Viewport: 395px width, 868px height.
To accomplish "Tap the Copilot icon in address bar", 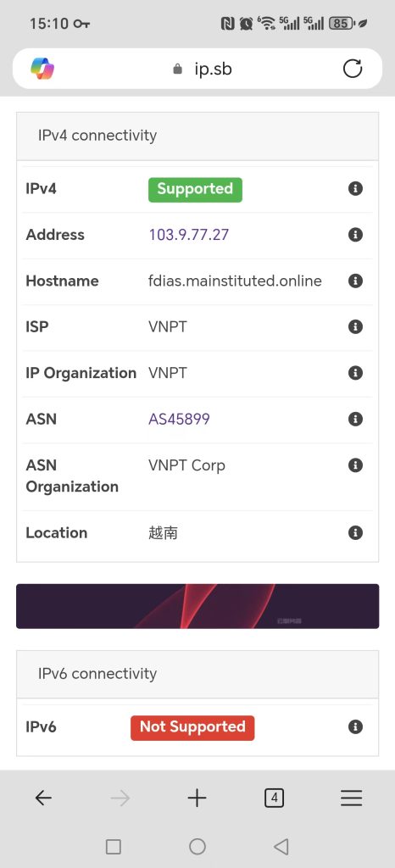I will tap(42, 69).
